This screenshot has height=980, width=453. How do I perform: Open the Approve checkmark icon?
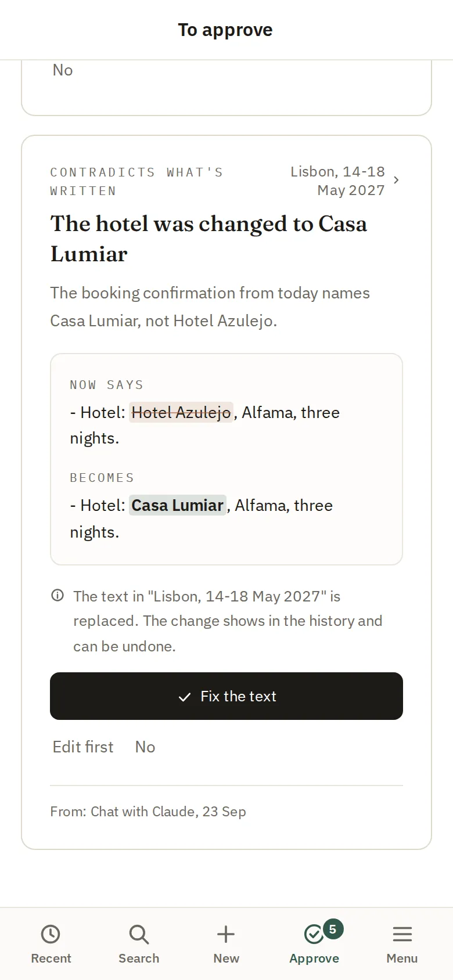(x=314, y=934)
